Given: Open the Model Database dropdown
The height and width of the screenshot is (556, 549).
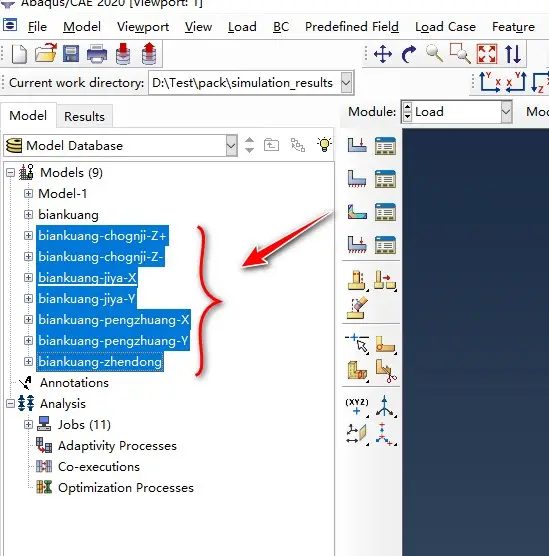Looking at the screenshot, I should pos(121,145).
